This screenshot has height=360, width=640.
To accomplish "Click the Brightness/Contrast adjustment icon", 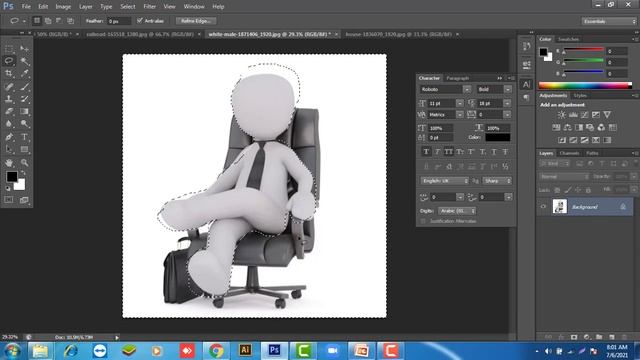I will pyautogui.click(x=562, y=115).
